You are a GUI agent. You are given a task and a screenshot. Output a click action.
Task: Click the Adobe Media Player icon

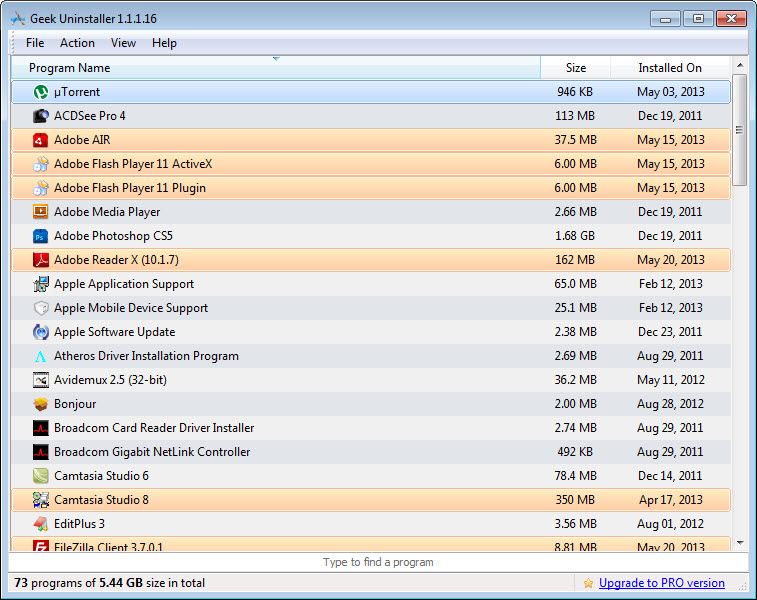coord(41,212)
